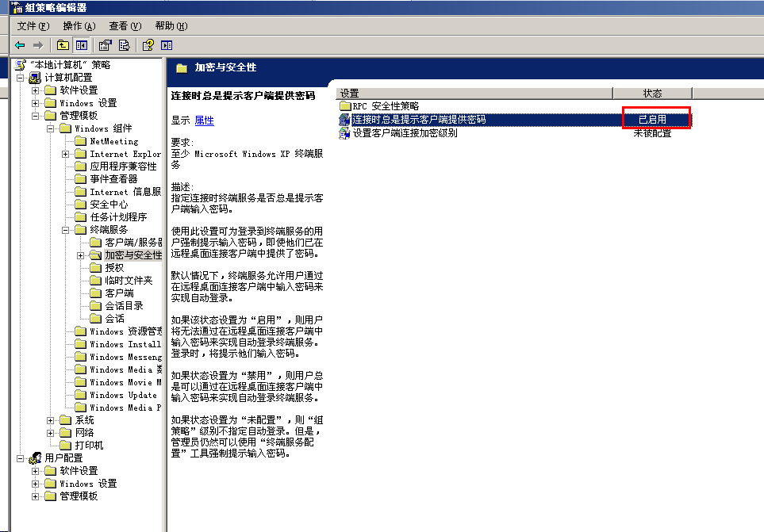Click the Up one level folder icon

coord(63,45)
